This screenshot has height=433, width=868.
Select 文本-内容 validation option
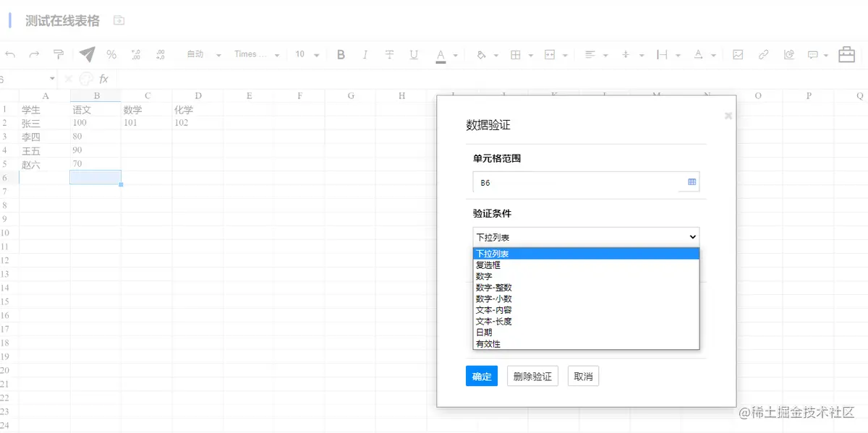click(x=586, y=310)
